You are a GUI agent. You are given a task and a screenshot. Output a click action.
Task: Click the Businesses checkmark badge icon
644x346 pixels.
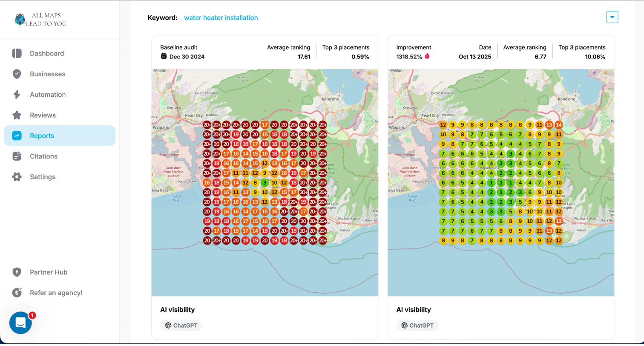17,74
